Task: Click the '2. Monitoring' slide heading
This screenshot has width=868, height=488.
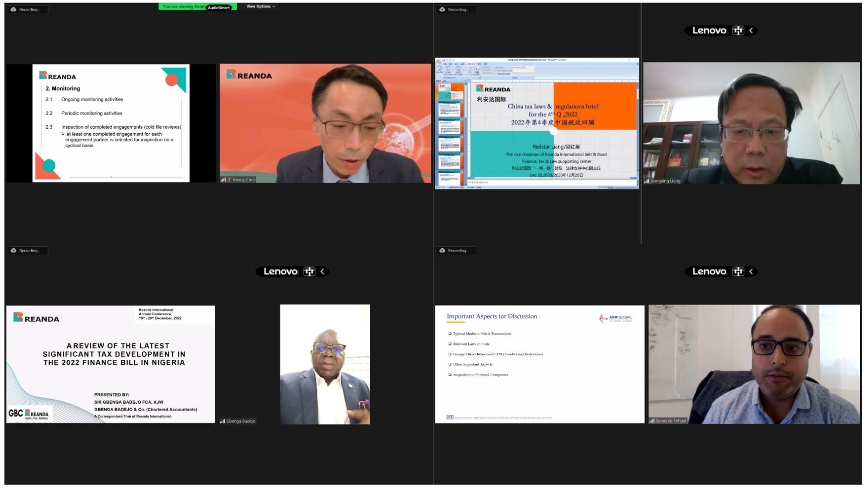Action: click(x=63, y=88)
